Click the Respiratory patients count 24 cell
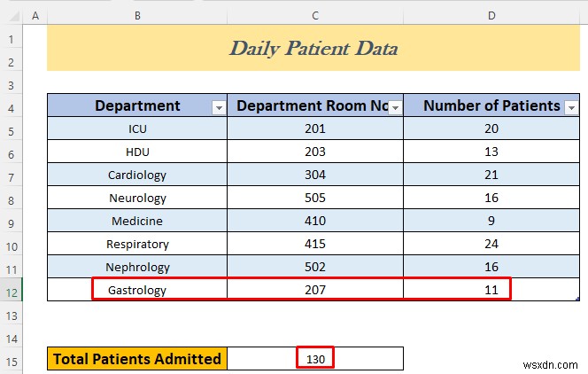Image resolution: width=588 pixels, height=374 pixels. click(x=491, y=244)
